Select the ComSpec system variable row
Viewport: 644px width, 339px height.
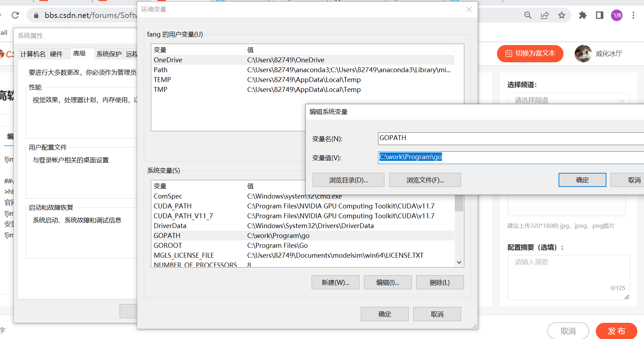click(x=303, y=196)
